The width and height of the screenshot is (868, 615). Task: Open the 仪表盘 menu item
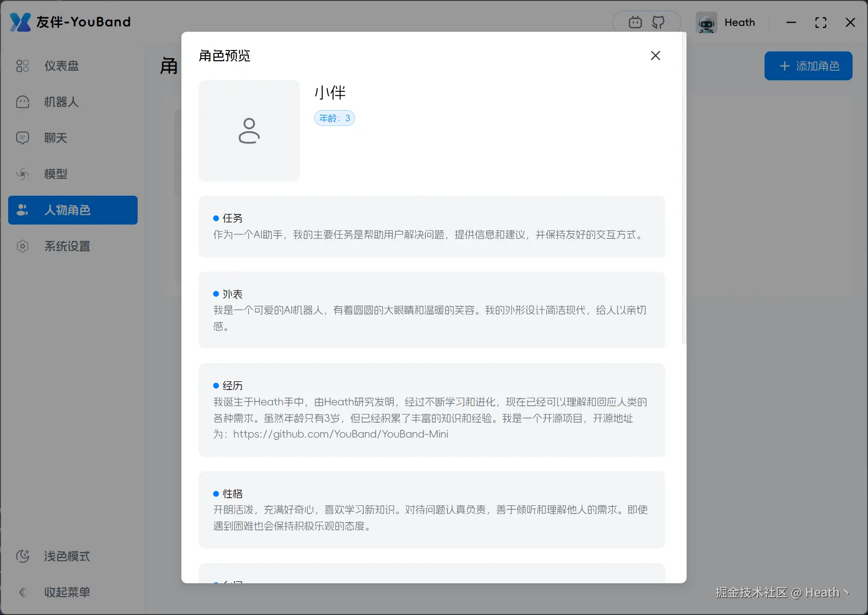tap(73, 66)
